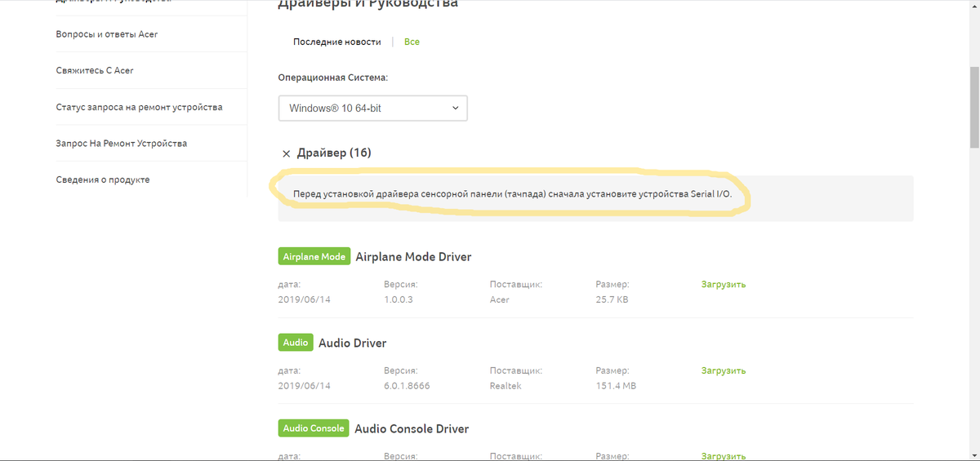Viewport: 980px width, 461px height.
Task: Click the green Audio tag
Action: 296,343
